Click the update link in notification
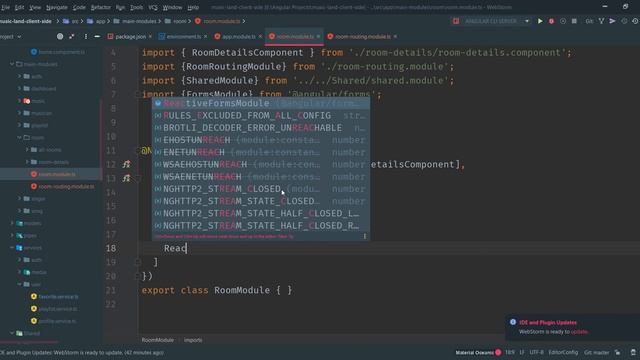The width and height of the screenshot is (640, 360). pyautogui.click(x=579, y=332)
